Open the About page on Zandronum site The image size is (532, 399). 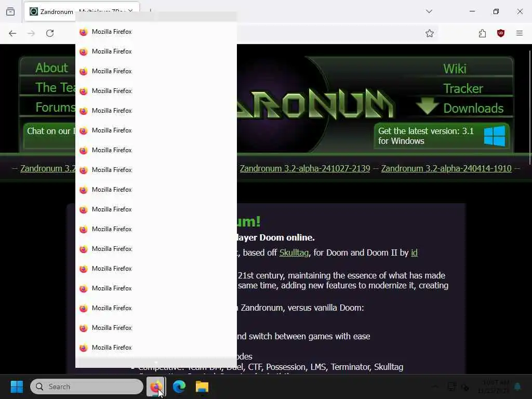click(x=51, y=68)
